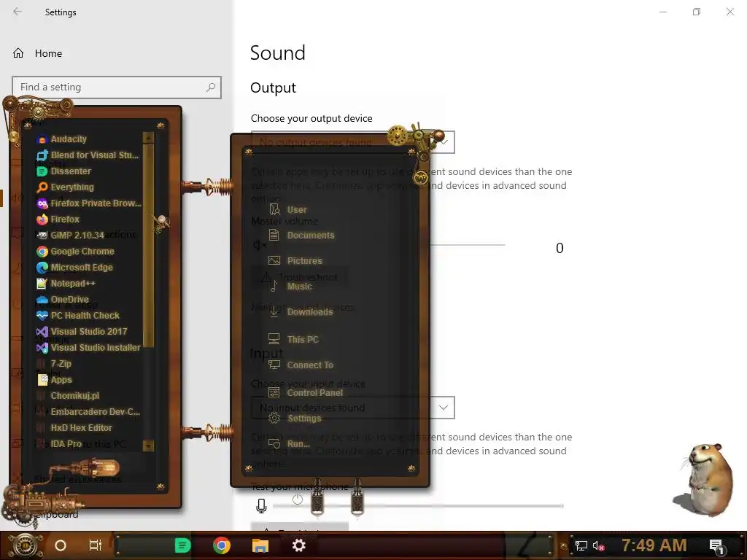Open This PC from the start menu
The height and width of the screenshot is (560, 747).
(x=293, y=340)
